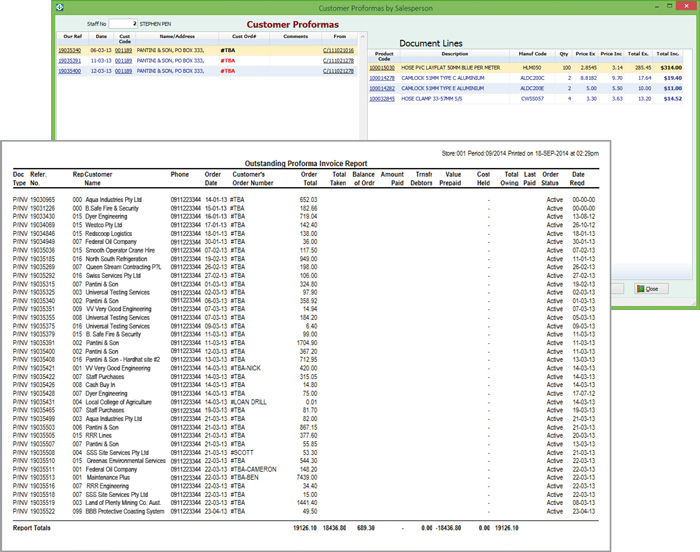Viewport: 700px width, 552px height.
Task: Click the Customer Proformas heading
Action: tap(292, 25)
